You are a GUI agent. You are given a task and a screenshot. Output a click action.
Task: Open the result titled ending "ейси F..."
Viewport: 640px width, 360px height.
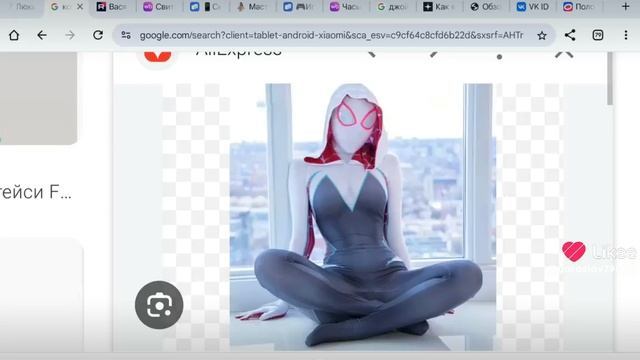pyautogui.click(x=36, y=192)
